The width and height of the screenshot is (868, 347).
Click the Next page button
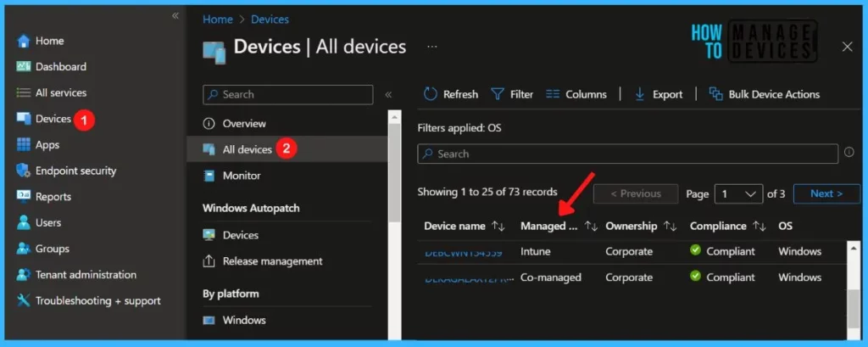point(826,194)
